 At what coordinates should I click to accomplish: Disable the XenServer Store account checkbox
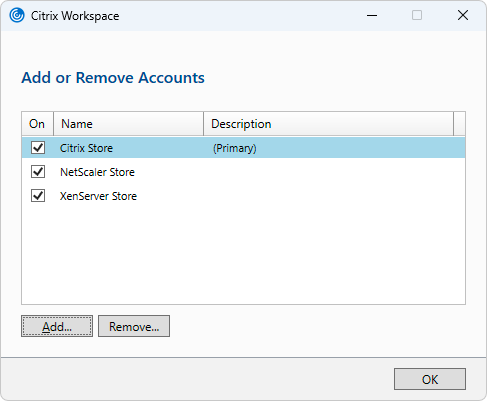(x=38, y=195)
